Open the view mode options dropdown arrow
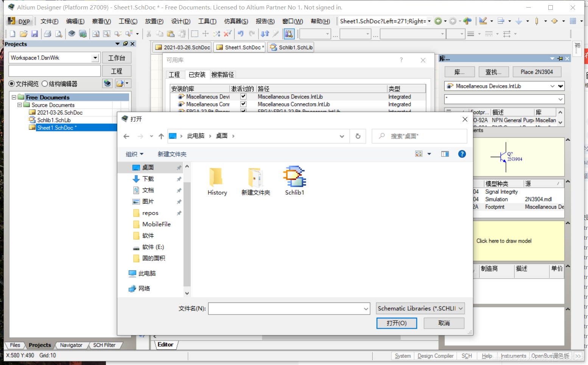This screenshot has width=588, height=365. 429,154
